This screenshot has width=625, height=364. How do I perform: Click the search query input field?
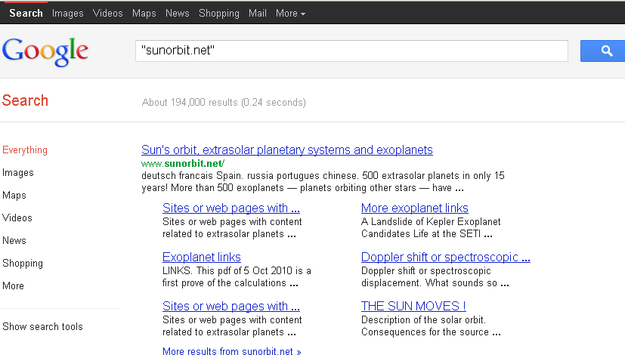click(351, 51)
